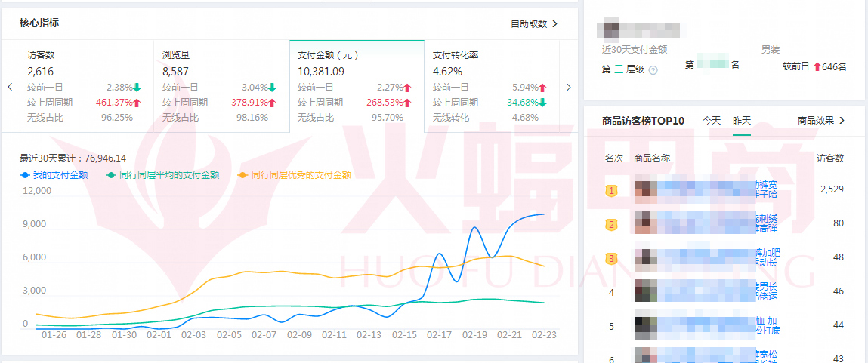Click the gold rank 1 badge
This screenshot has height=363, width=868.
pyautogui.click(x=612, y=190)
